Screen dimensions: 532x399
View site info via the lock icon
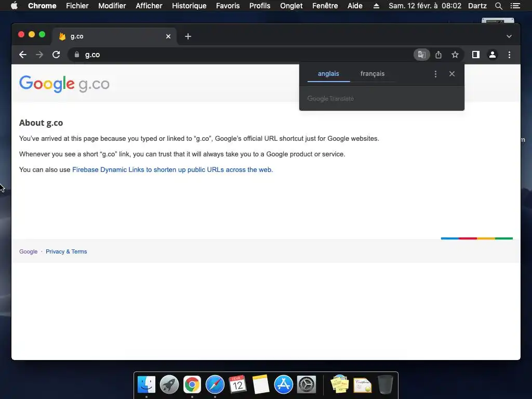tap(77, 55)
